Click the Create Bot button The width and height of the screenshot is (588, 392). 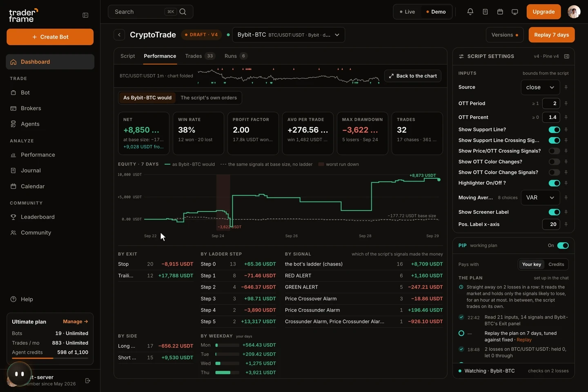[50, 37]
